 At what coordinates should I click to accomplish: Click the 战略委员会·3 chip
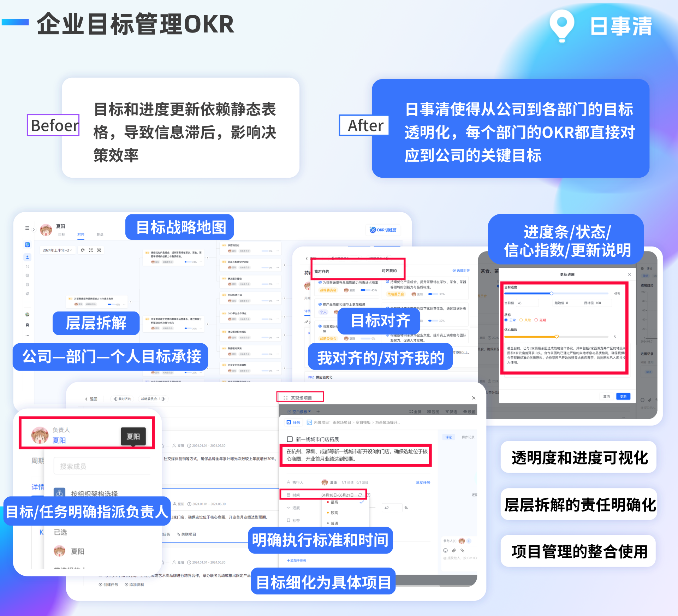[153, 399]
